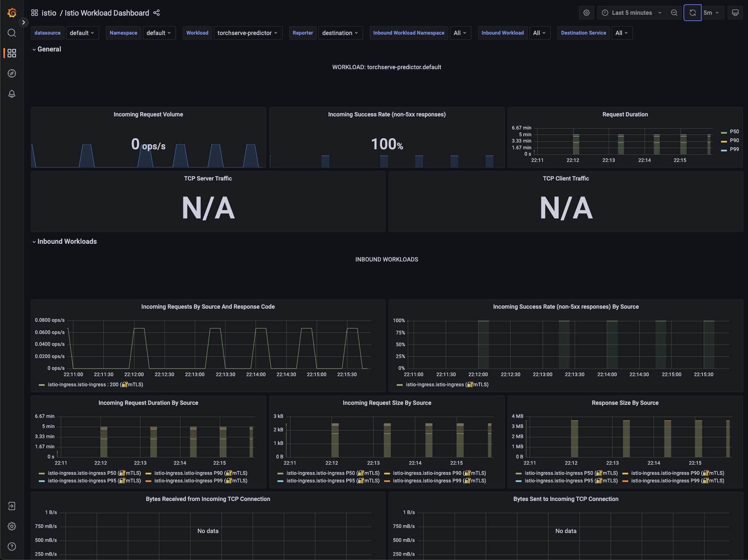Click the Incoming Request Volume panel title
748x560 pixels.
click(148, 114)
